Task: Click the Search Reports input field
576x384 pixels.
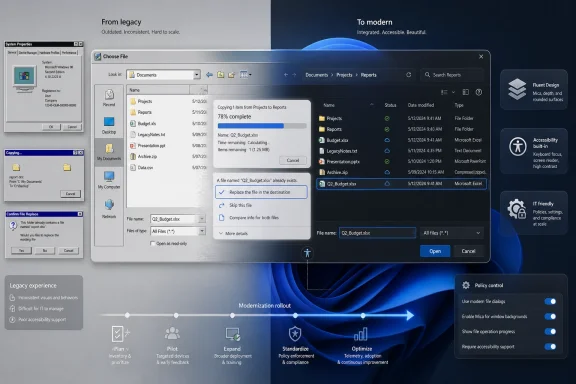Action: click(x=452, y=75)
